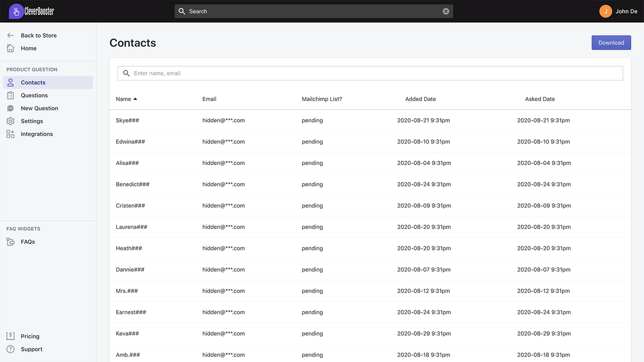
Task: Click the CleverBooster logo icon
Action: 16,11
